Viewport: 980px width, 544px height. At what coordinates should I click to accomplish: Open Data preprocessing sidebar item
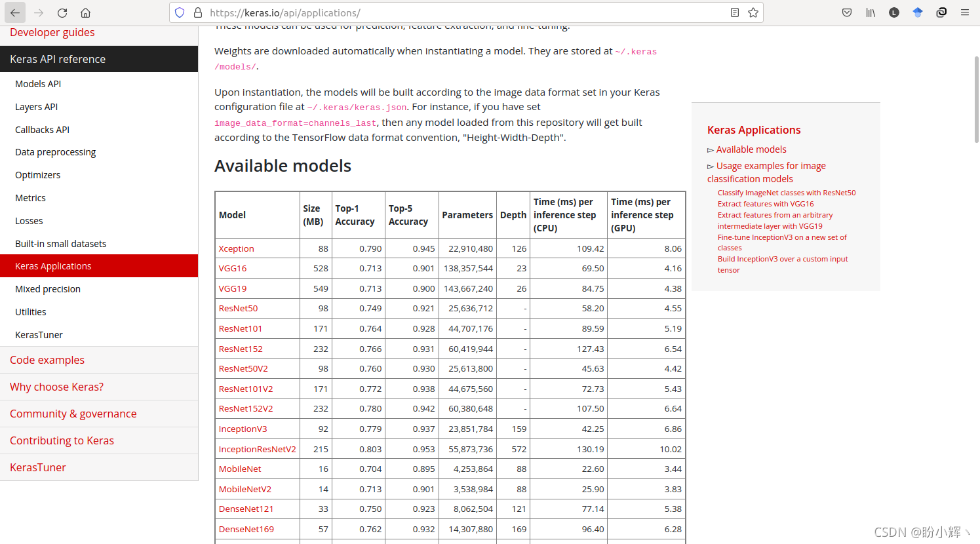55,152
